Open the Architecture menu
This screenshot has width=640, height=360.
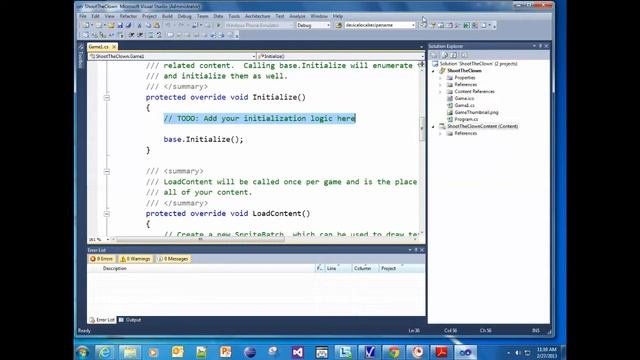tap(258, 16)
